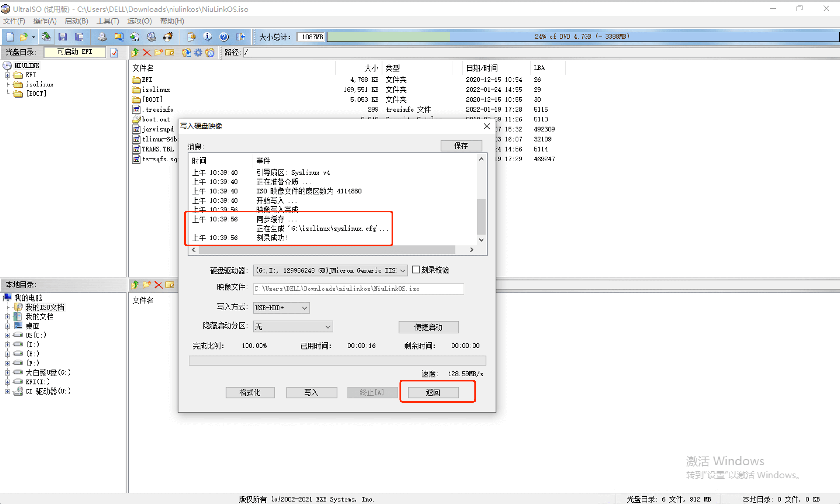Click the 格式化 format button

[x=250, y=393]
